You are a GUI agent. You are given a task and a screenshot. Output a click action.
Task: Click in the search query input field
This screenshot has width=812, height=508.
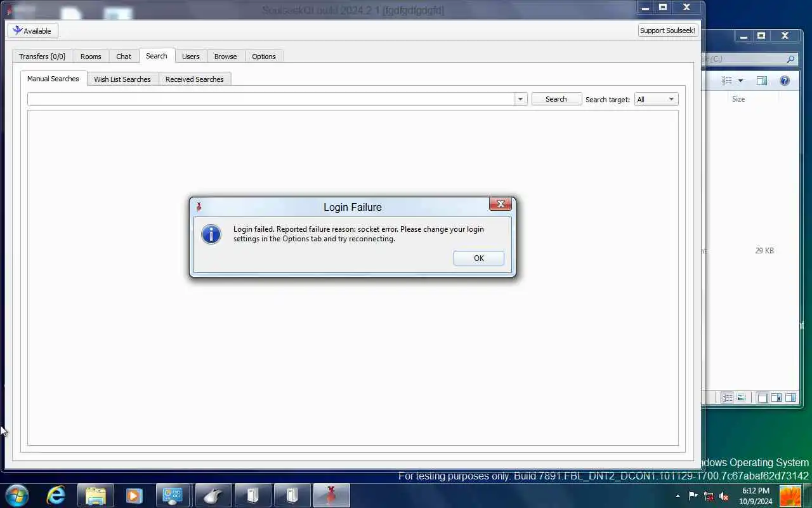click(x=271, y=99)
